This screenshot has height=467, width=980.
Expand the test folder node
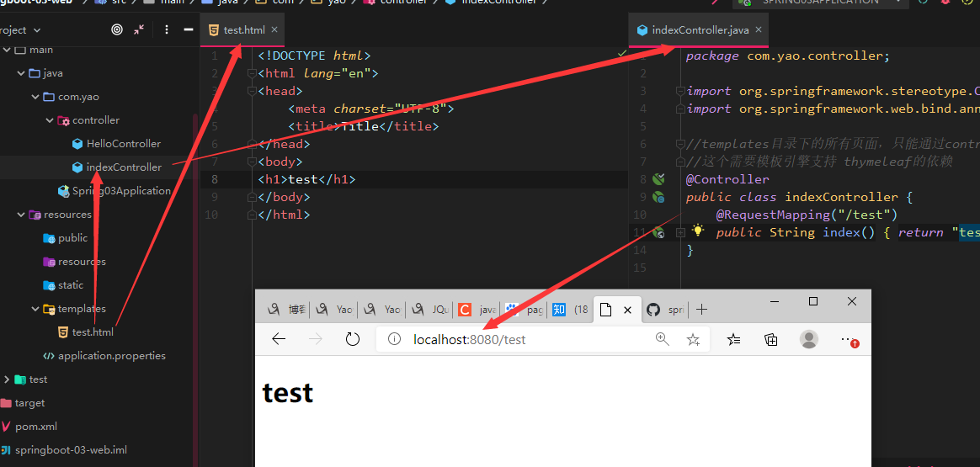click(7, 379)
